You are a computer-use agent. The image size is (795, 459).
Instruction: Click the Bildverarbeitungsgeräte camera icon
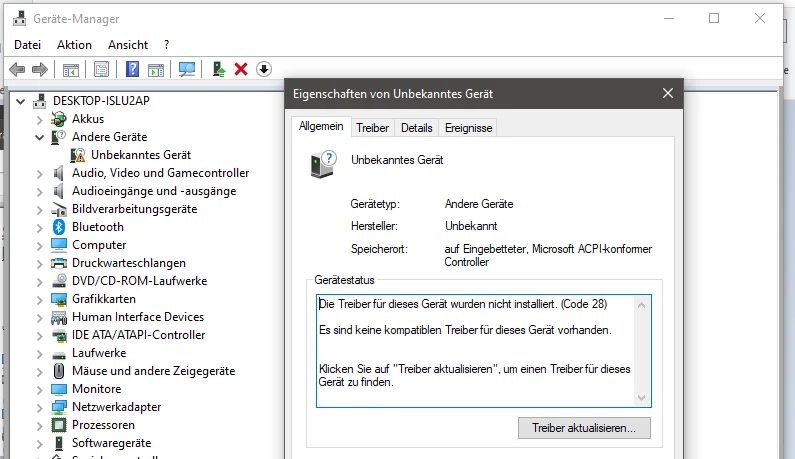59,209
